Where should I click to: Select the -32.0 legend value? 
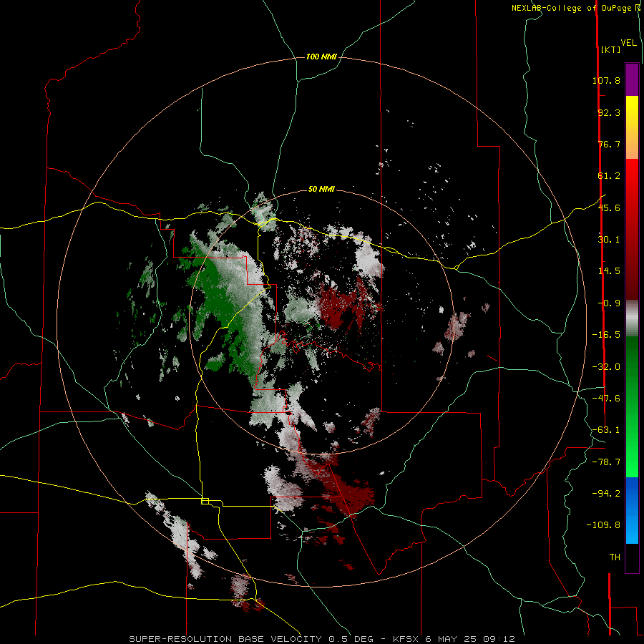[606, 367]
